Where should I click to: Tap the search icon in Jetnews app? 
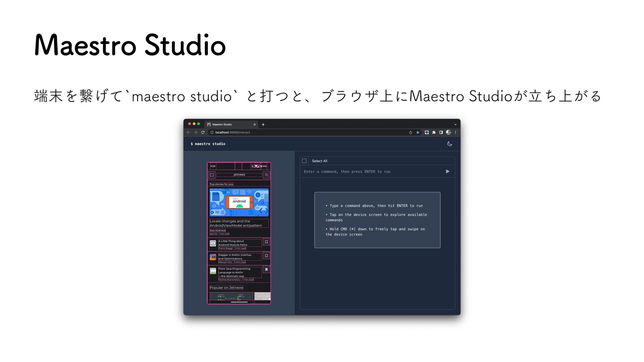tap(266, 175)
